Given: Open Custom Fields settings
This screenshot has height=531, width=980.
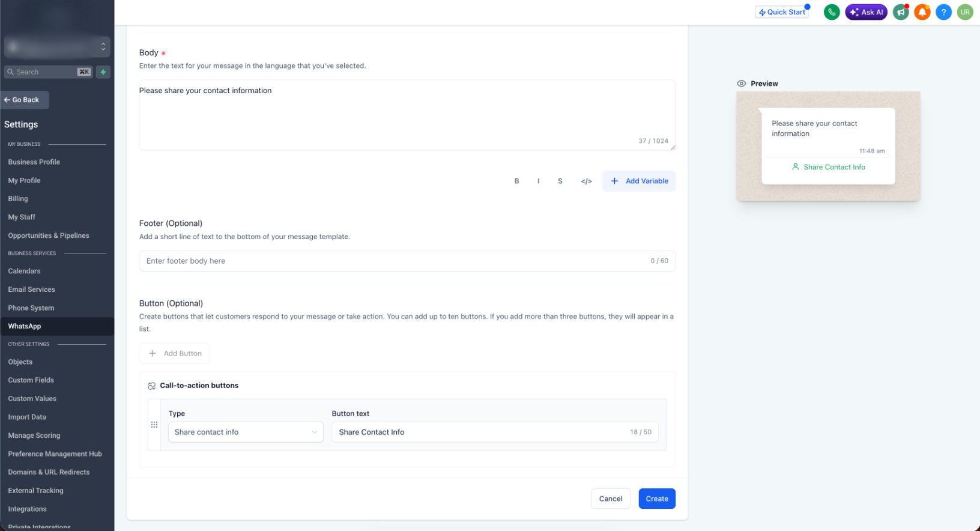Looking at the screenshot, I should point(31,380).
